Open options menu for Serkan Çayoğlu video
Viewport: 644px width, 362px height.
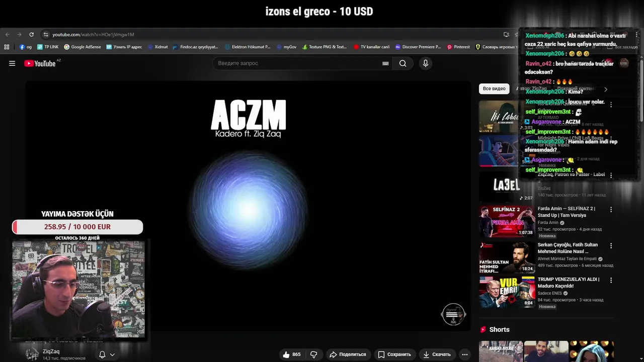611,245
